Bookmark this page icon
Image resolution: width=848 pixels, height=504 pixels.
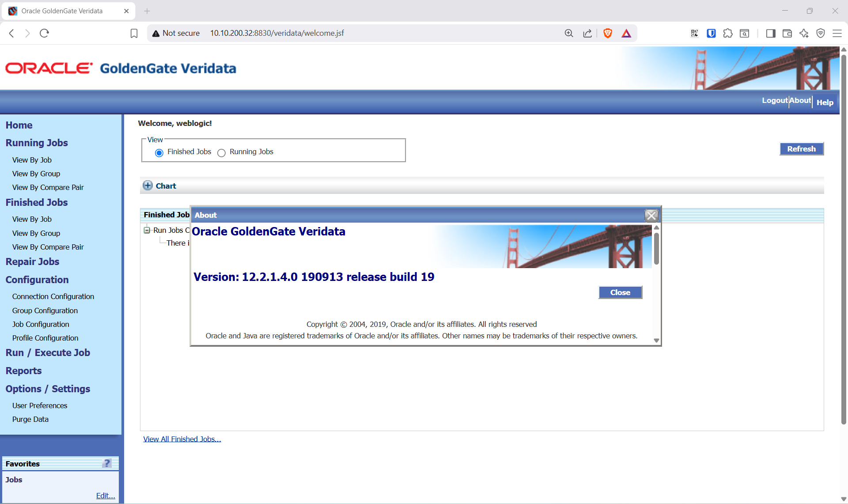click(134, 33)
